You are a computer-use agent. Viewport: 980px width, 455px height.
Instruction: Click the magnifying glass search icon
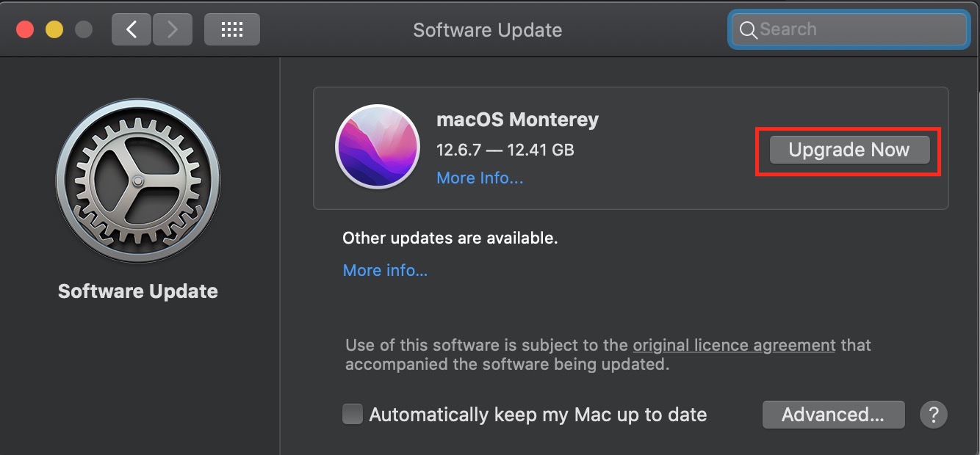tap(748, 30)
